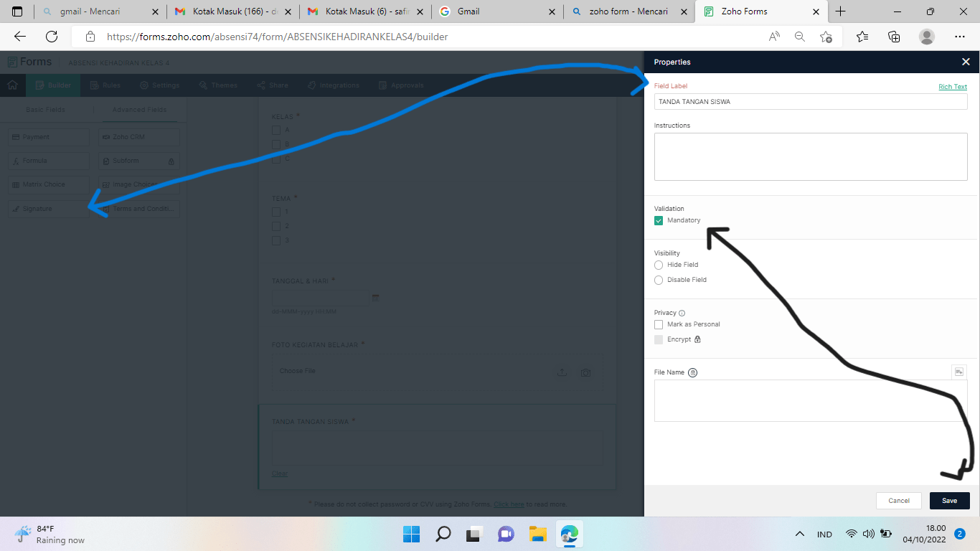Add the Zoho CRM field
The image size is (980, 551).
138,137
